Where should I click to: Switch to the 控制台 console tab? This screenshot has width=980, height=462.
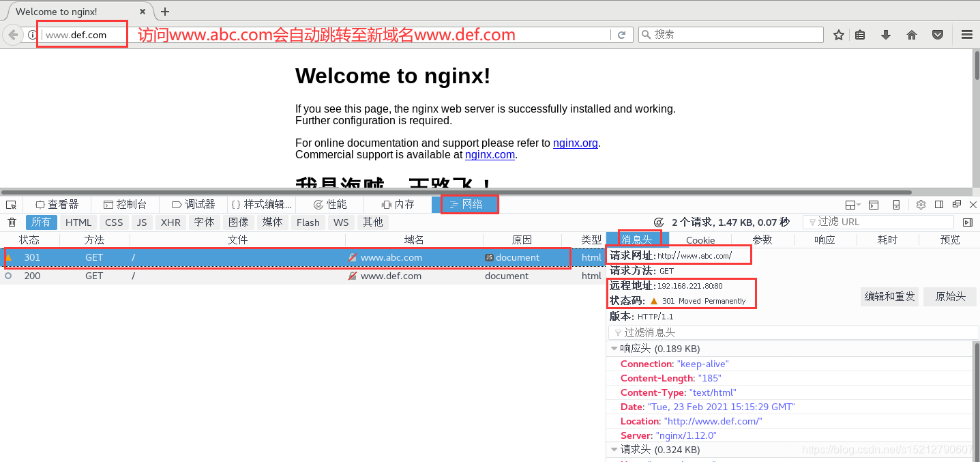pos(125,204)
